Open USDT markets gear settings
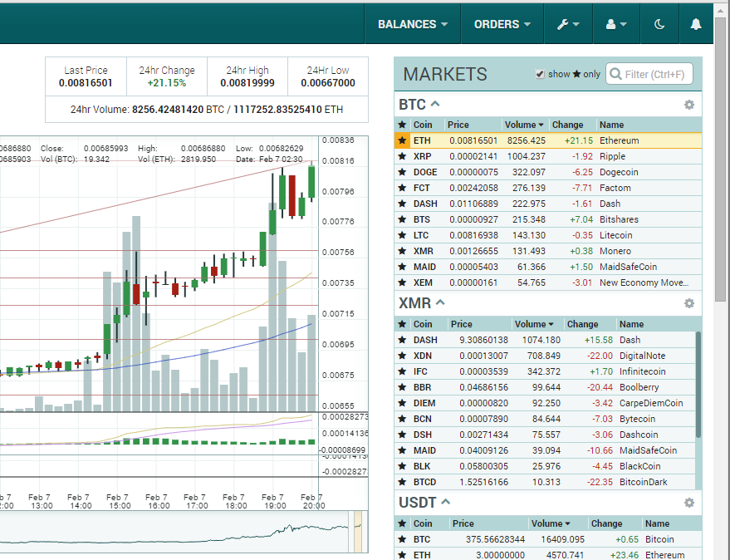The height and width of the screenshot is (560, 730). coord(688,503)
